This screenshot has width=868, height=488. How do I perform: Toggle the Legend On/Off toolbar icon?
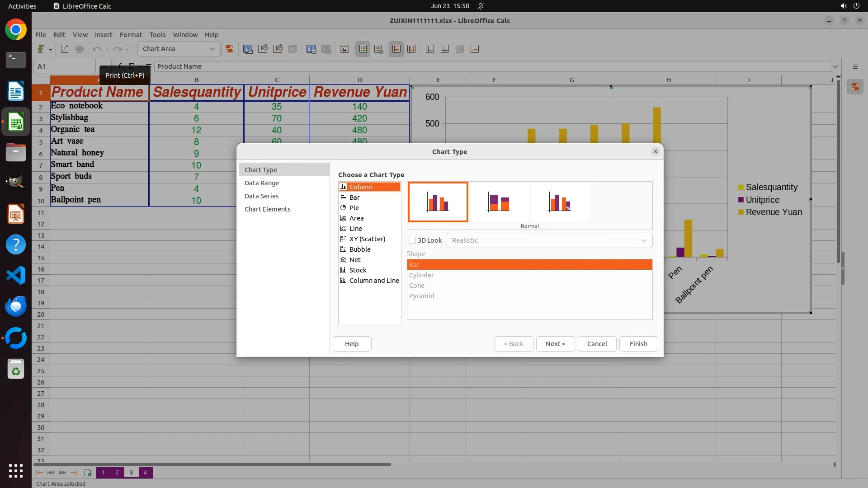coord(363,49)
